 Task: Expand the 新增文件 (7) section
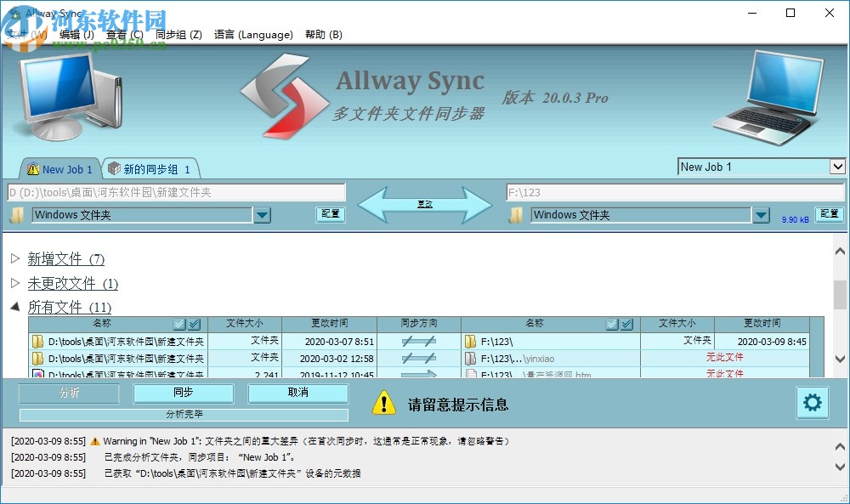(x=15, y=257)
